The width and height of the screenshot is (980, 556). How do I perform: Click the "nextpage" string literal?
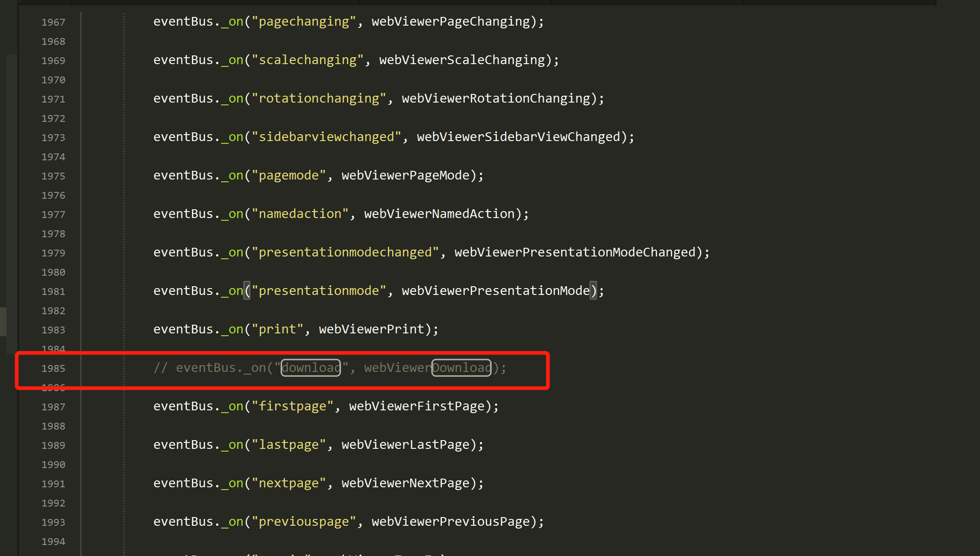(x=289, y=483)
